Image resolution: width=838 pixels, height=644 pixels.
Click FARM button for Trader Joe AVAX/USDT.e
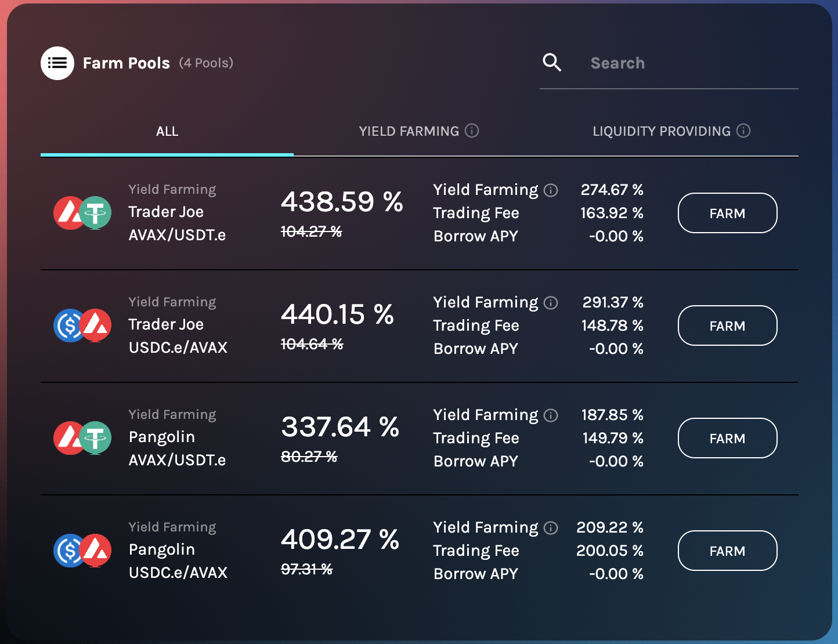[728, 213]
